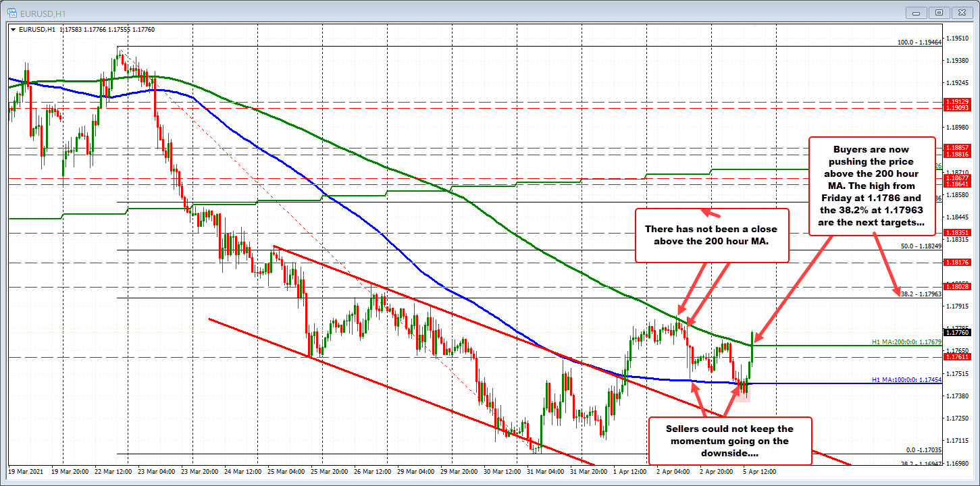Click the 1.18980 price axis value
The height and width of the screenshot is (486, 980).
tap(958, 128)
